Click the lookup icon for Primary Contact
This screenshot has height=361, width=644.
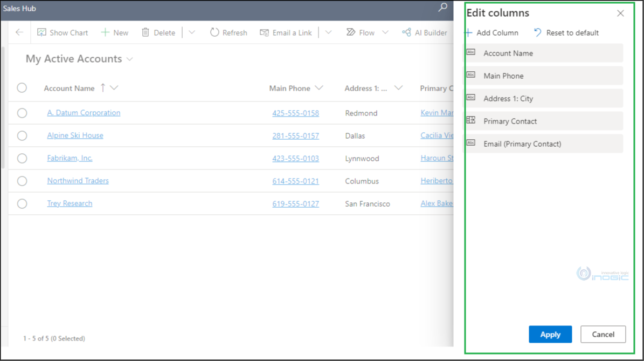tap(471, 120)
